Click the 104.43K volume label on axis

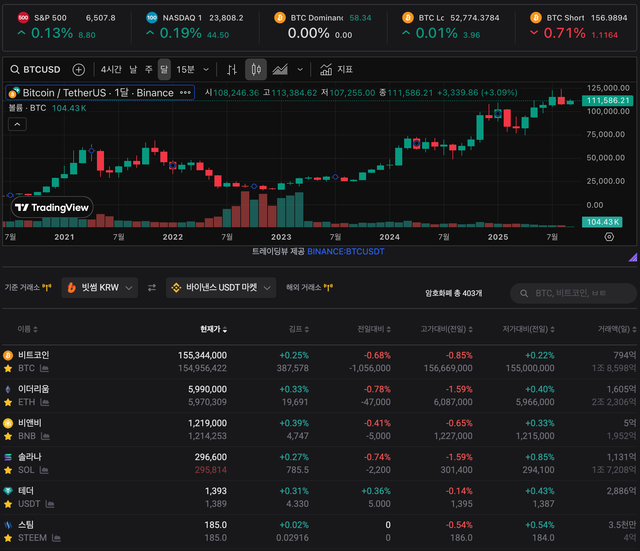pos(602,222)
